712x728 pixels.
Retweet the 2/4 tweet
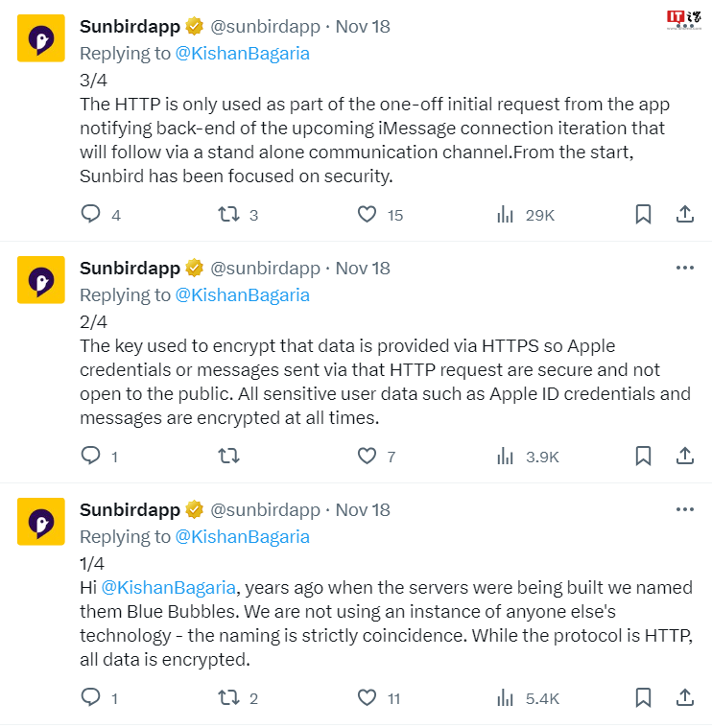pos(228,457)
